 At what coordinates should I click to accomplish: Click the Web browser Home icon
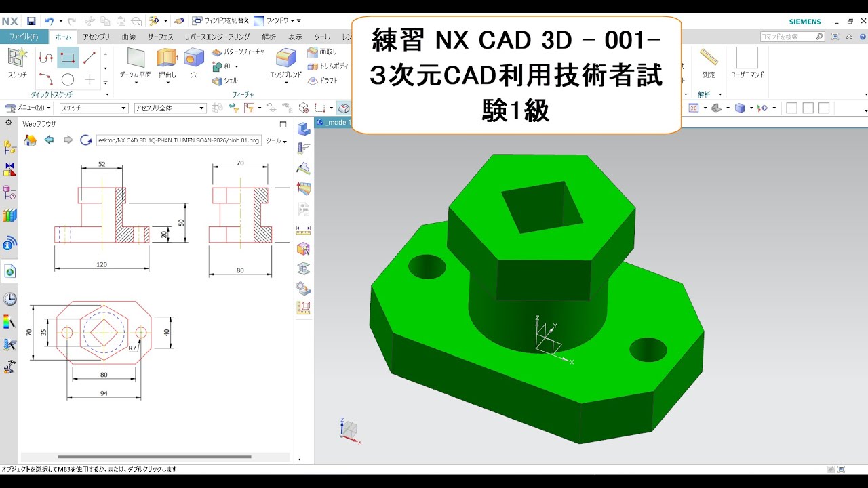click(30, 140)
